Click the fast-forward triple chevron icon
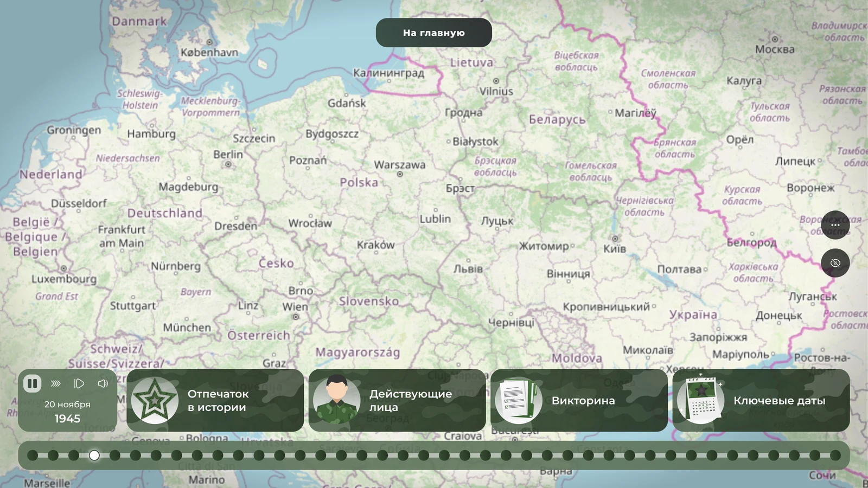 [55, 384]
